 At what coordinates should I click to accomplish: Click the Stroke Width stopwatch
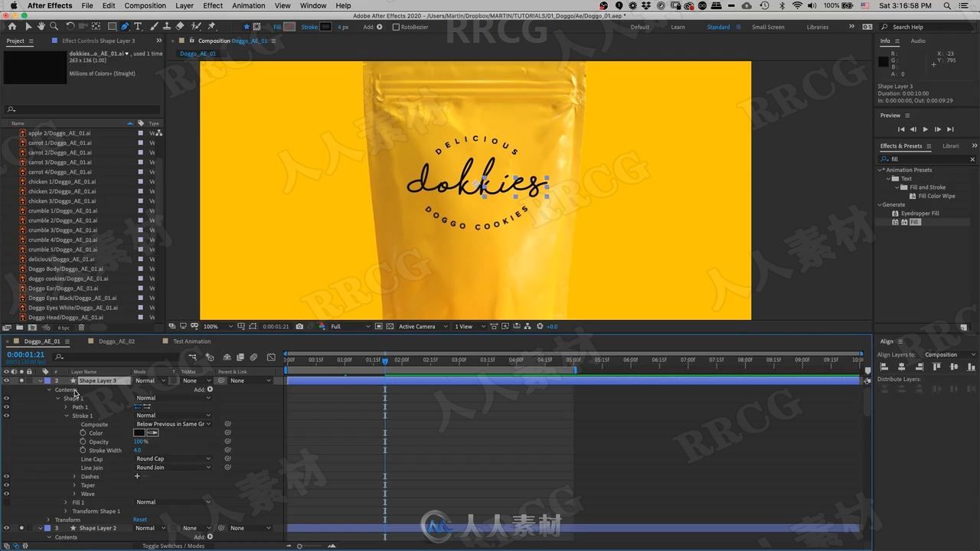[x=83, y=450]
